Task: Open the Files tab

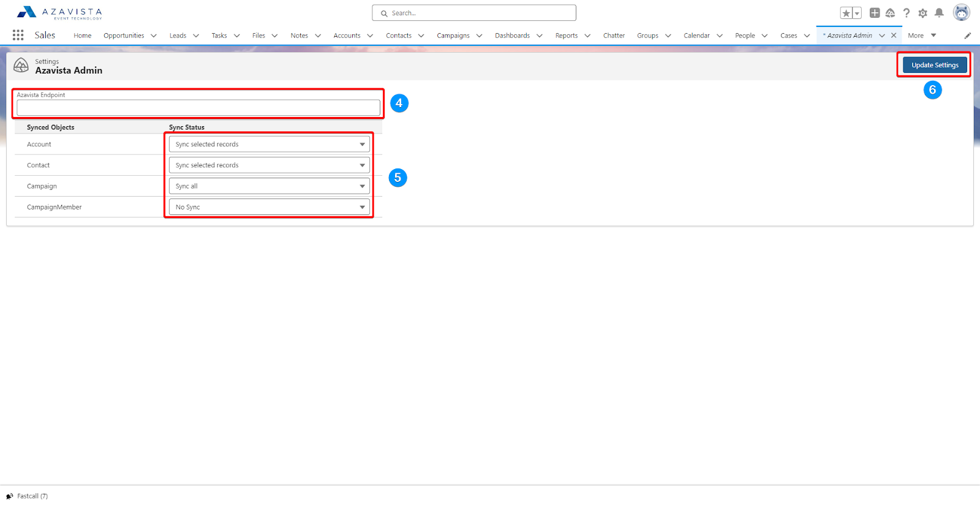Action: click(259, 36)
